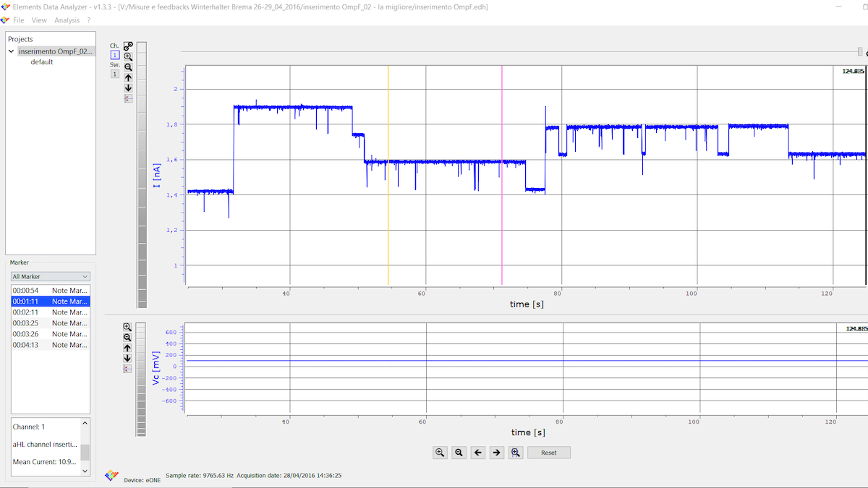The width and height of the screenshot is (868, 488).
Task: Click the Reset button
Action: [x=548, y=453]
